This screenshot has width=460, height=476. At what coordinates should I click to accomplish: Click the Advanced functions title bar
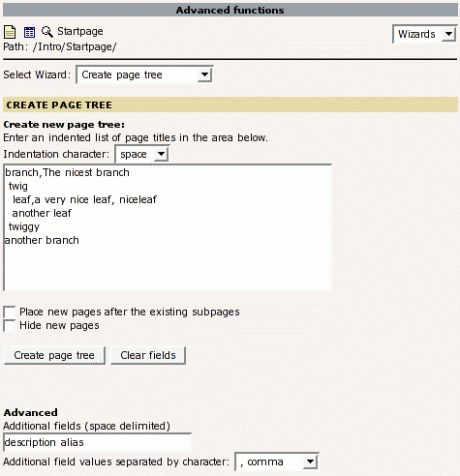(x=230, y=10)
